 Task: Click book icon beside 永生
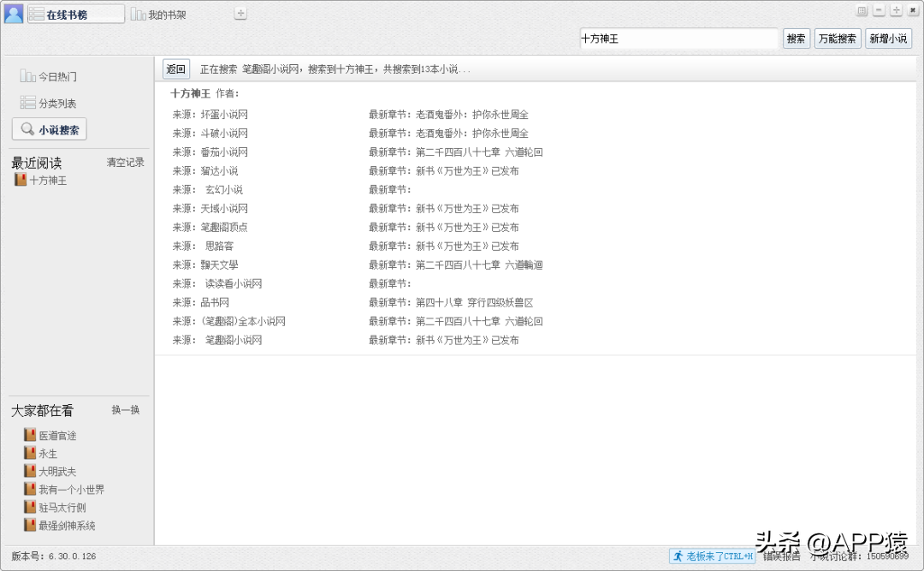(x=29, y=453)
